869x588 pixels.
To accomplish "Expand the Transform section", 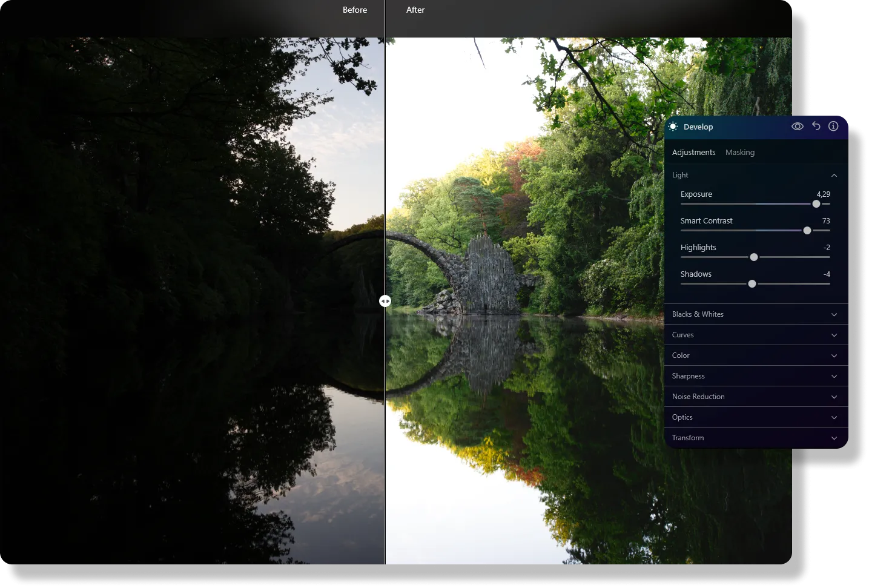I will pyautogui.click(x=756, y=438).
